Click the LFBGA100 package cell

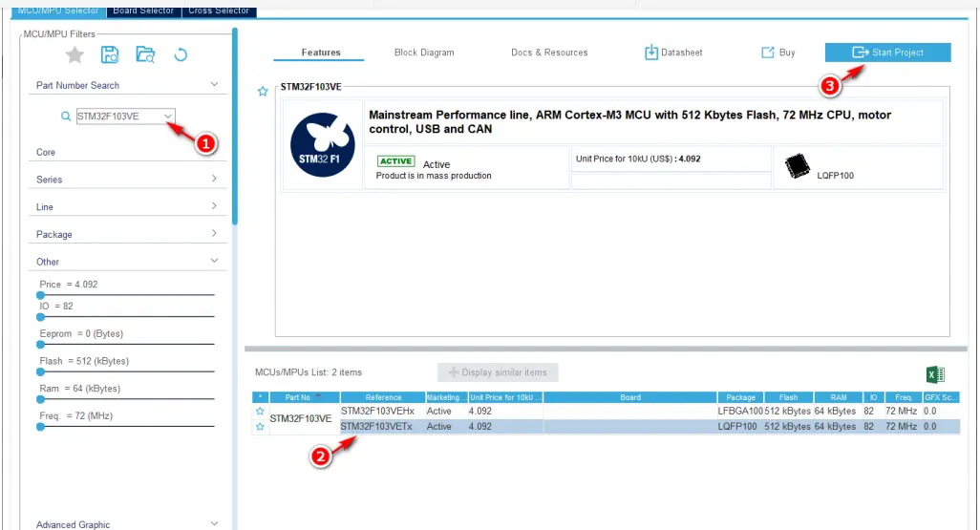(740, 412)
